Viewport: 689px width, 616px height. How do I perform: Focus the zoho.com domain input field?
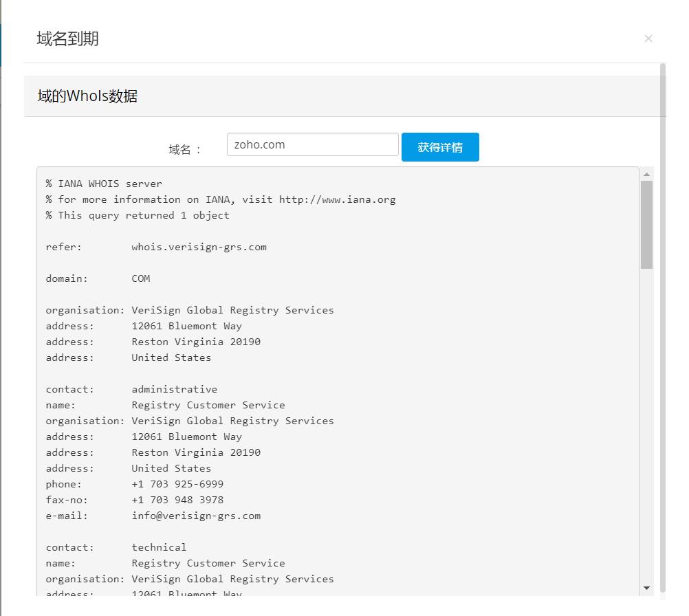[x=312, y=144]
